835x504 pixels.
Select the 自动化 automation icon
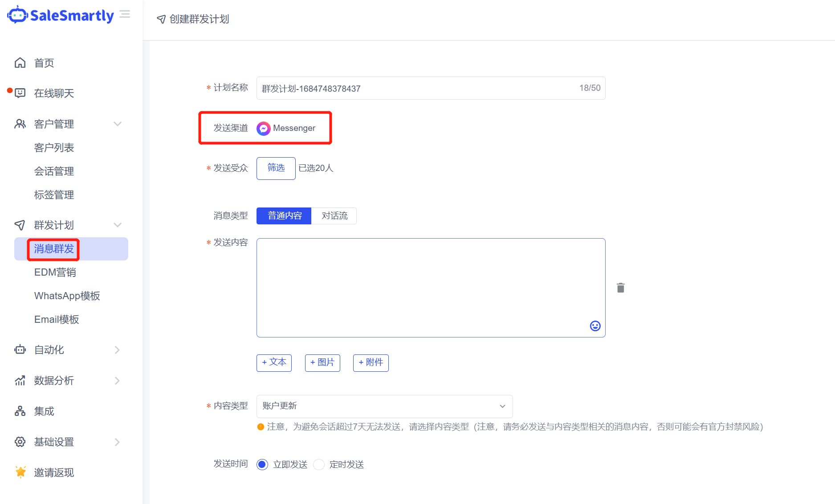point(20,350)
